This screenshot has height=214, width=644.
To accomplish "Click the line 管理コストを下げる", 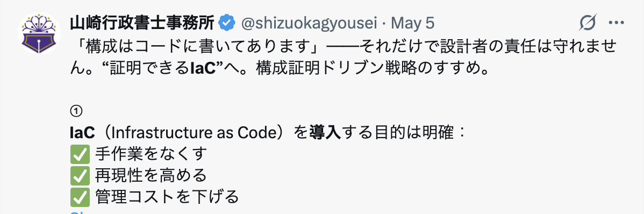I will point(167,197).
